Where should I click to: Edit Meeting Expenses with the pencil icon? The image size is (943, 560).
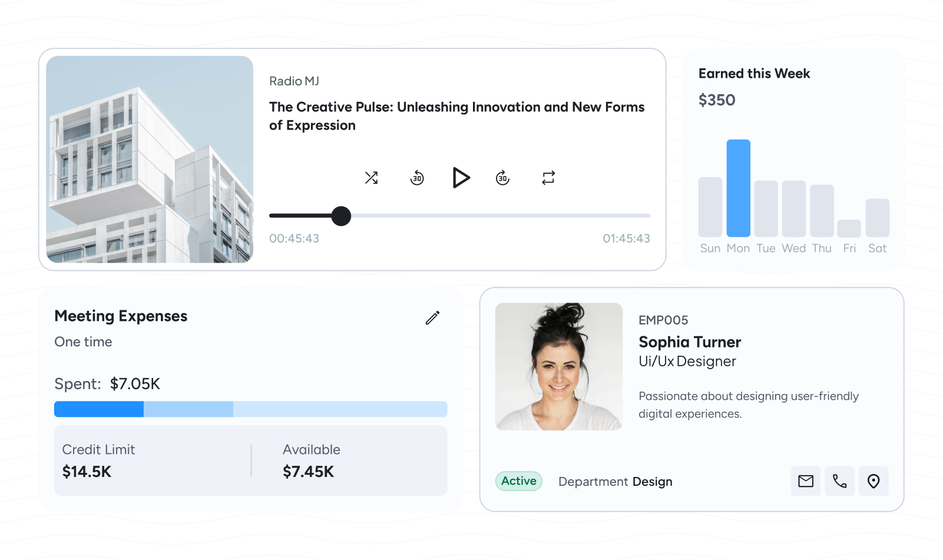[432, 318]
